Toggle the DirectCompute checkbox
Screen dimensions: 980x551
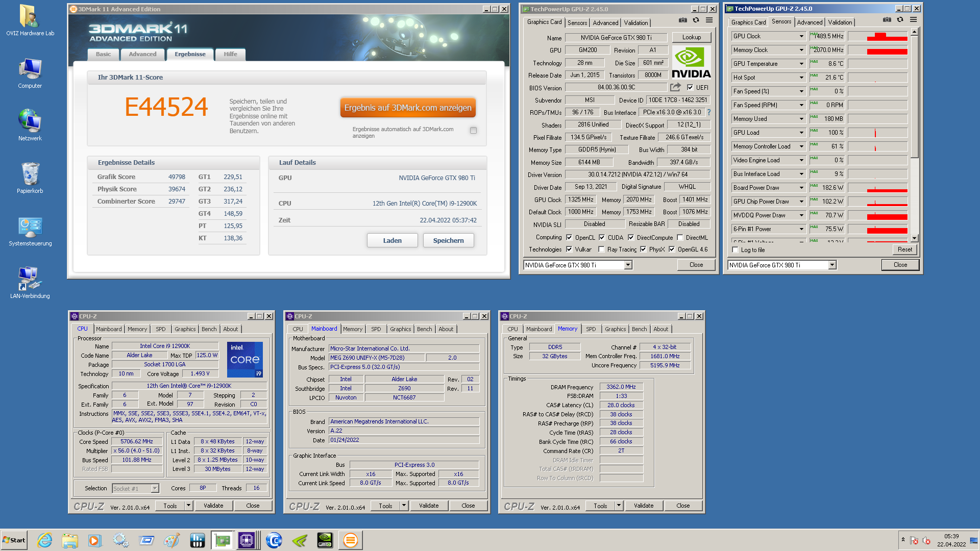(631, 237)
